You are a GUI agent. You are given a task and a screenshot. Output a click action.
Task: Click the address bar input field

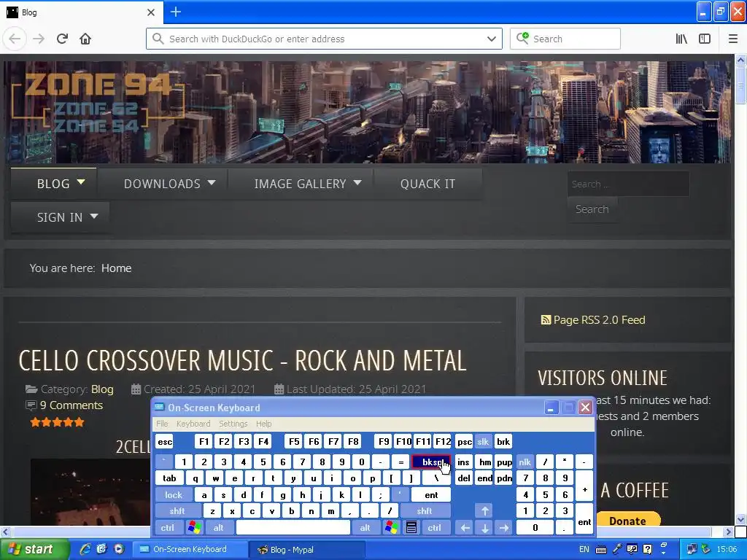point(324,39)
